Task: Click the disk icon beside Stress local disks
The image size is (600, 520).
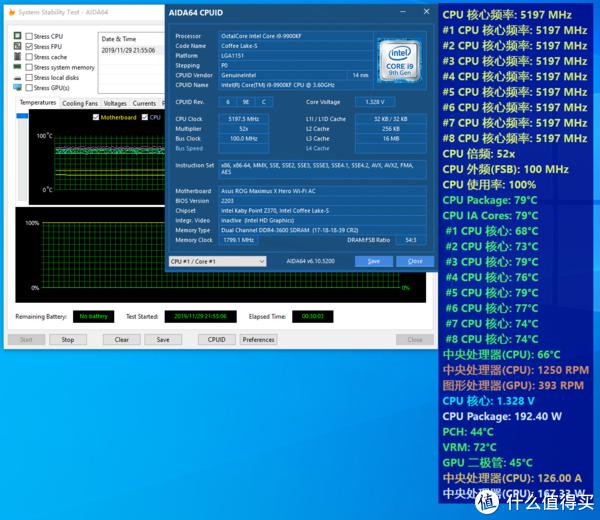Action: [x=17, y=78]
